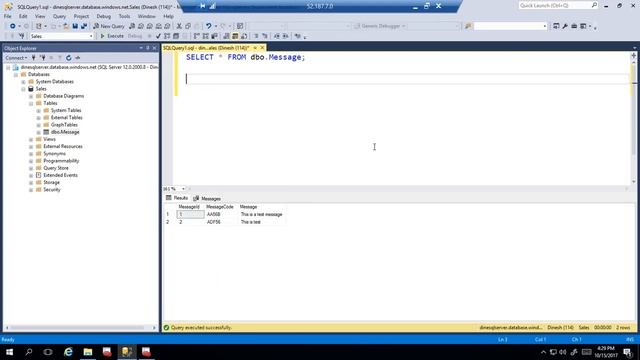640x360 pixels.
Task: Switch to the Results tab
Action: coord(177,198)
